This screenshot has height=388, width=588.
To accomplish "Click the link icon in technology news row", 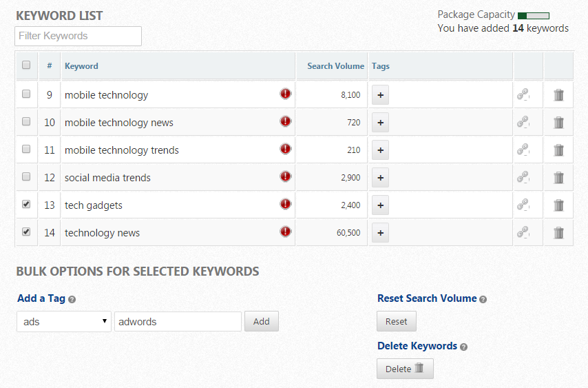I will (x=523, y=233).
